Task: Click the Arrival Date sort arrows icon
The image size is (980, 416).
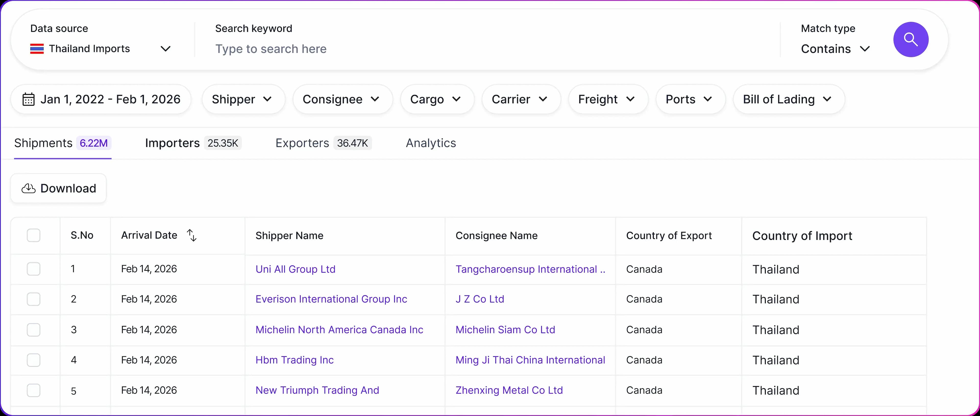Action: [192, 235]
